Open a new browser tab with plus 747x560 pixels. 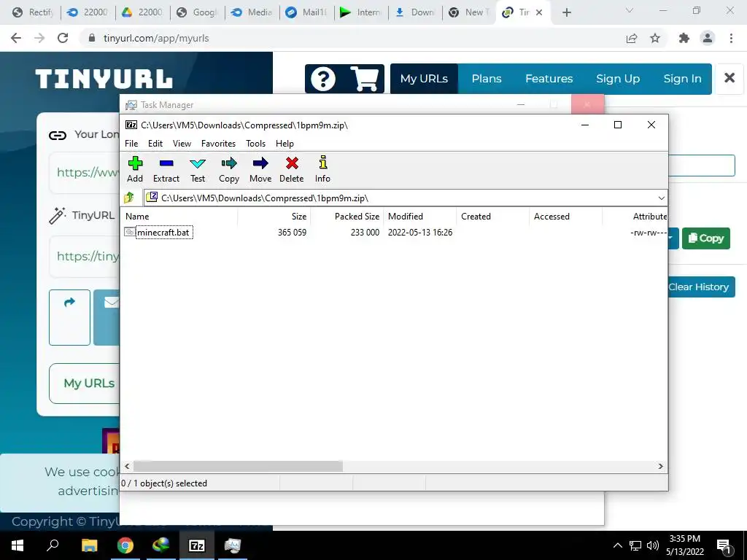pyautogui.click(x=566, y=12)
